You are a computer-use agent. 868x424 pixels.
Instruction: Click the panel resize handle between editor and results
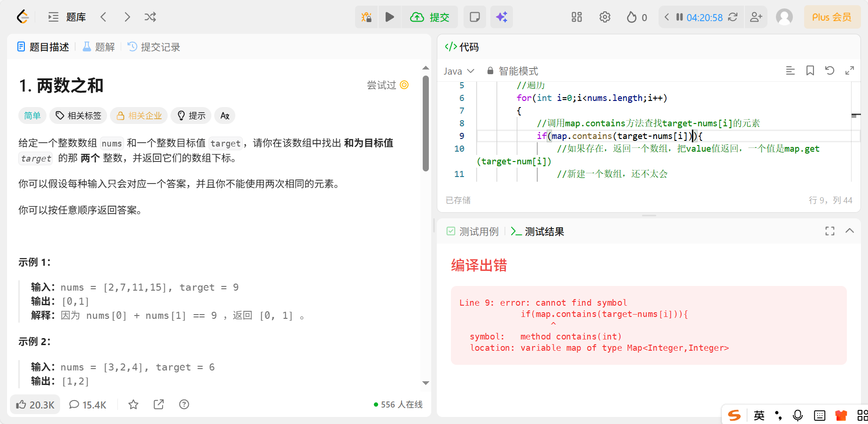[649, 216]
